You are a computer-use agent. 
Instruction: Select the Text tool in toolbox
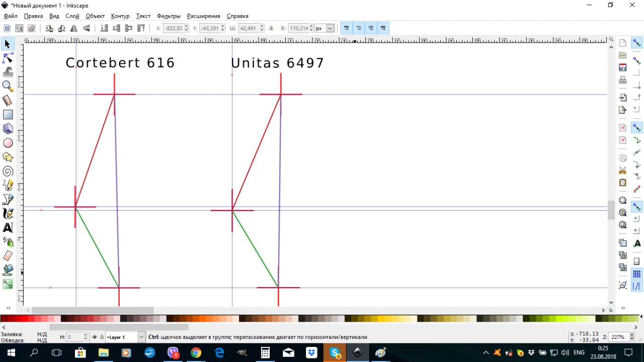point(8,228)
